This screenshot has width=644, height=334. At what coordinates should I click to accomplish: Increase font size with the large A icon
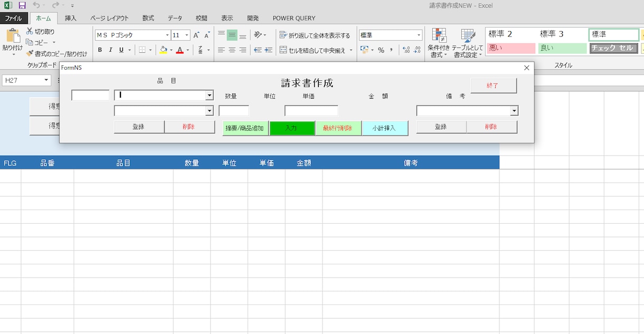click(196, 35)
